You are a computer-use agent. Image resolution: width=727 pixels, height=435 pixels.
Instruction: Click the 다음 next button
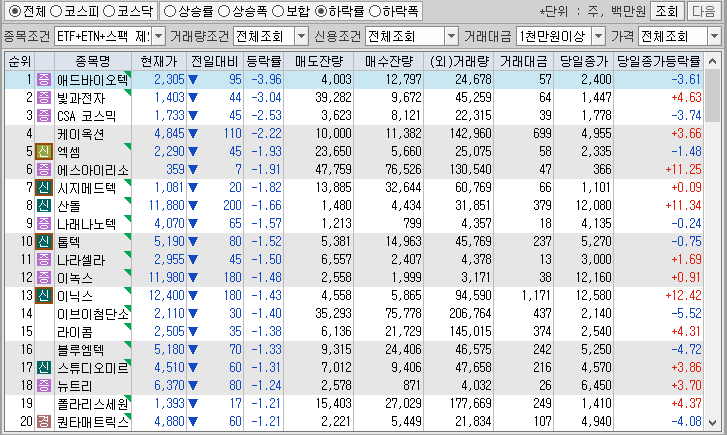click(704, 11)
